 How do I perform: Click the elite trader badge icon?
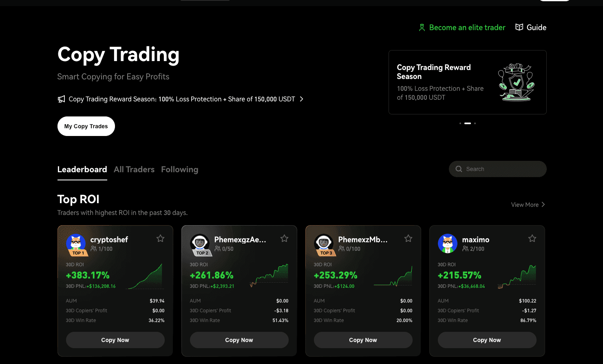click(422, 27)
